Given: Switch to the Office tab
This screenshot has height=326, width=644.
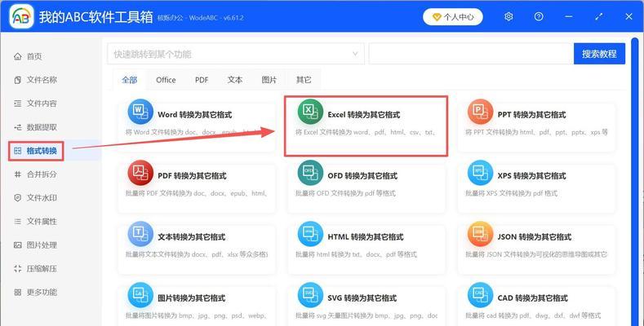Looking at the screenshot, I should click(166, 80).
